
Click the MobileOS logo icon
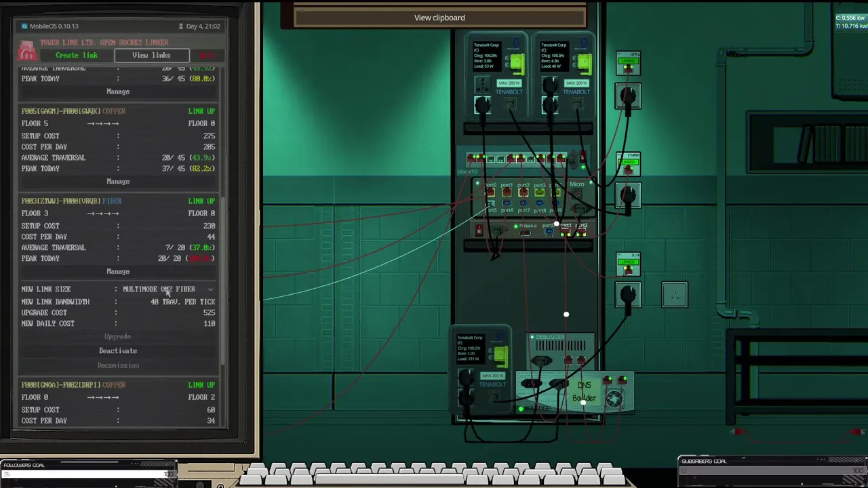[x=24, y=26]
